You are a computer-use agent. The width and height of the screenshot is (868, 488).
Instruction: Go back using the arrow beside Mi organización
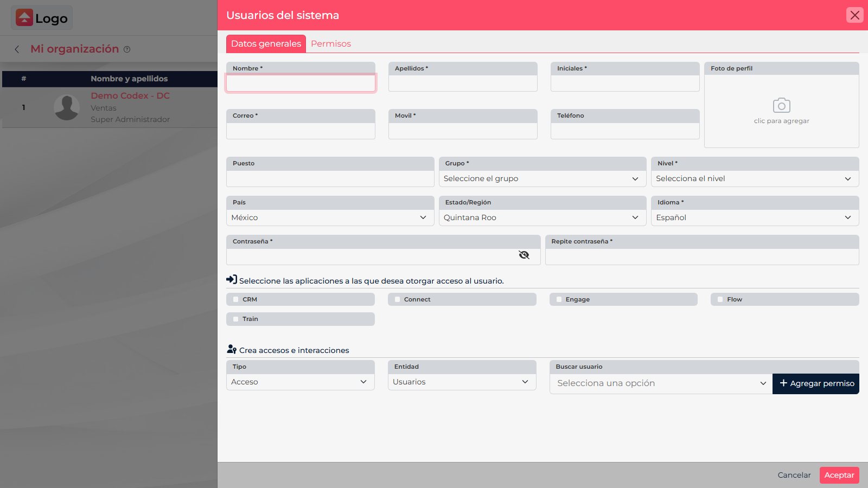tap(17, 49)
